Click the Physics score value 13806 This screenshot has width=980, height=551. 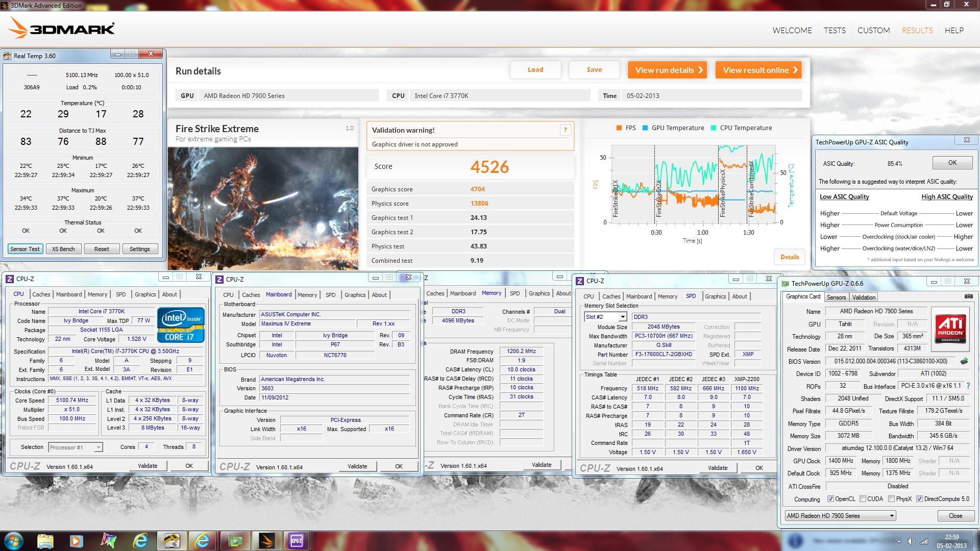479,204
